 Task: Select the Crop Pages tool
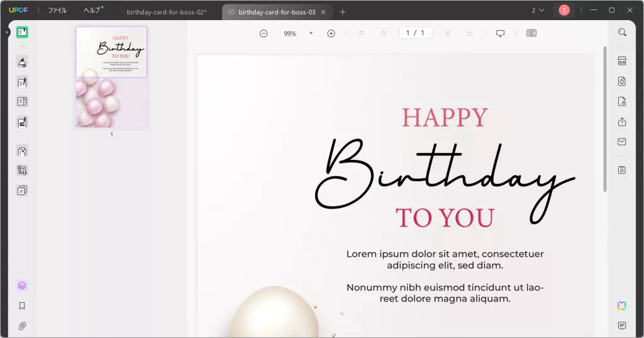coord(22,170)
